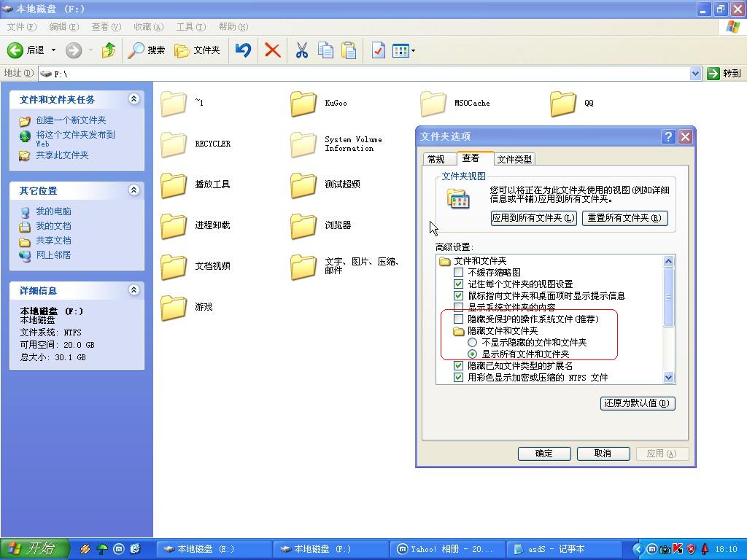Select 不显示隐藏的文件和文件夹 radio button
Viewport: 747px width, 560px height.
tap(472, 343)
